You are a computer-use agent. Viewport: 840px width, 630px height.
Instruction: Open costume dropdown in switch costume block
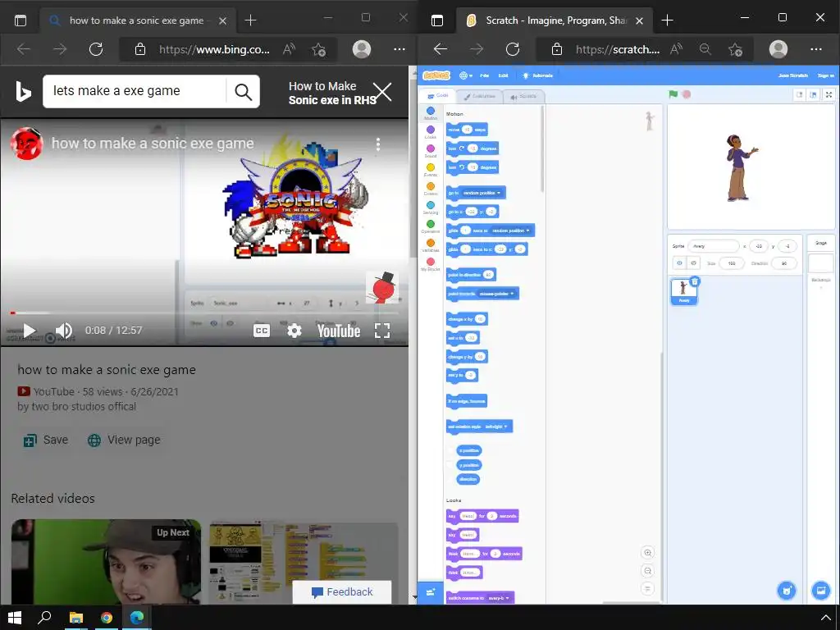498,598
